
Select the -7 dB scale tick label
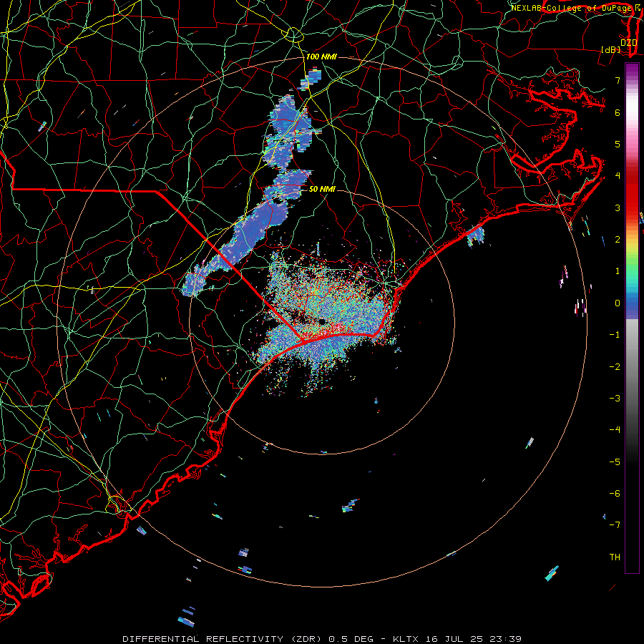[615, 525]
